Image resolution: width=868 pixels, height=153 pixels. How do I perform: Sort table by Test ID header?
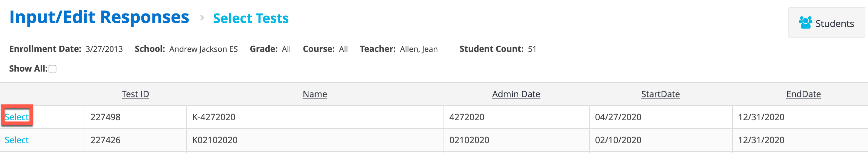point(135,94)
